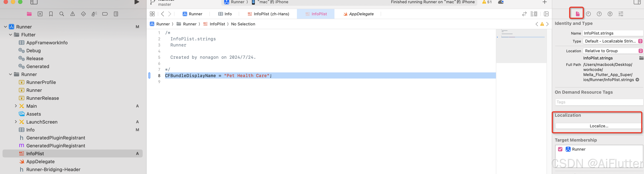The width and height of the screenshot is (644, 174).
Task: Add editor on right icon
Action: (546, 14)
